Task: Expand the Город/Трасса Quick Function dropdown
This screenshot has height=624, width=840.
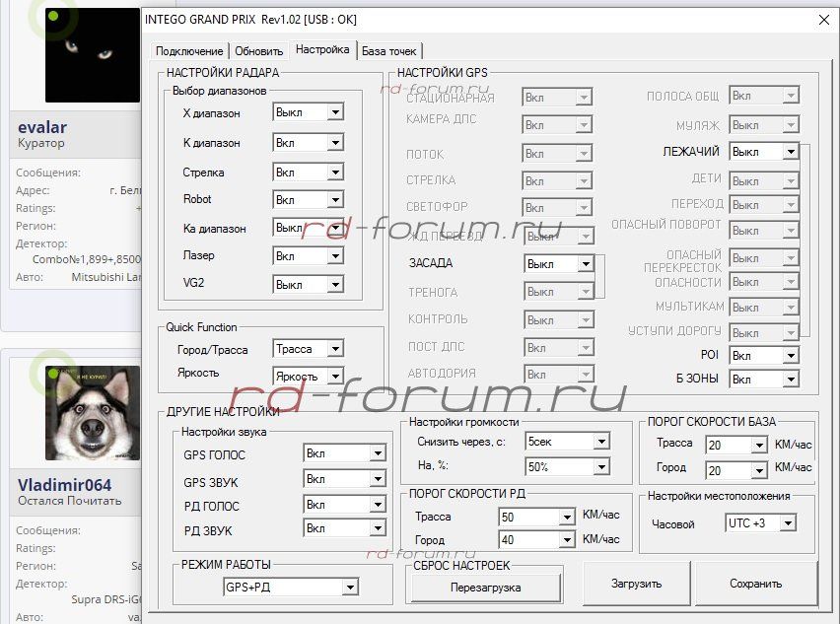Action: click(335, 349)
